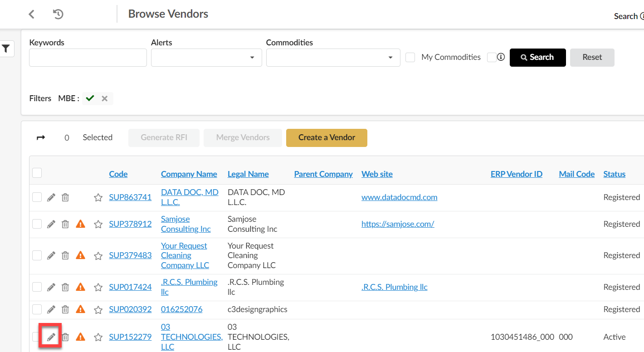Screen dimensions: 644x352
Task: Sort by Legal Name column header
Action: (x=248, y=174)
